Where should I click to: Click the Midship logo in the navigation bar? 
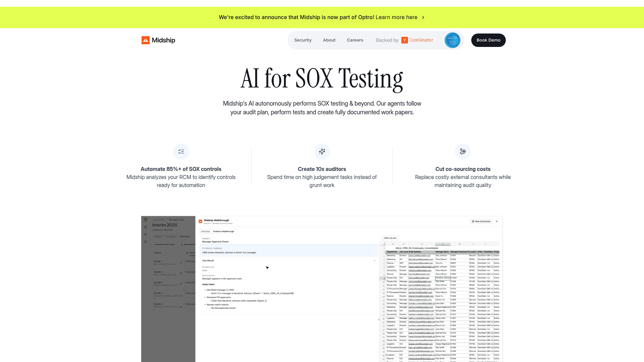click(158, 40)
